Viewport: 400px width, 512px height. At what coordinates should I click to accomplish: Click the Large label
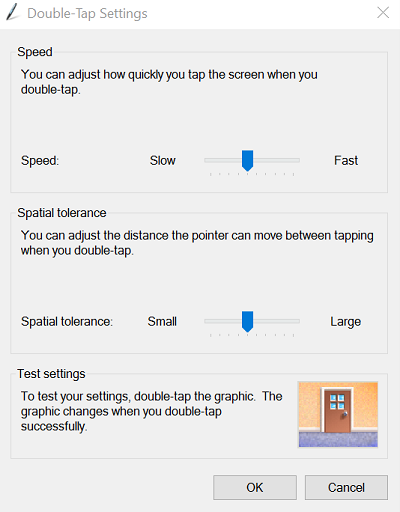coord(346,322)
